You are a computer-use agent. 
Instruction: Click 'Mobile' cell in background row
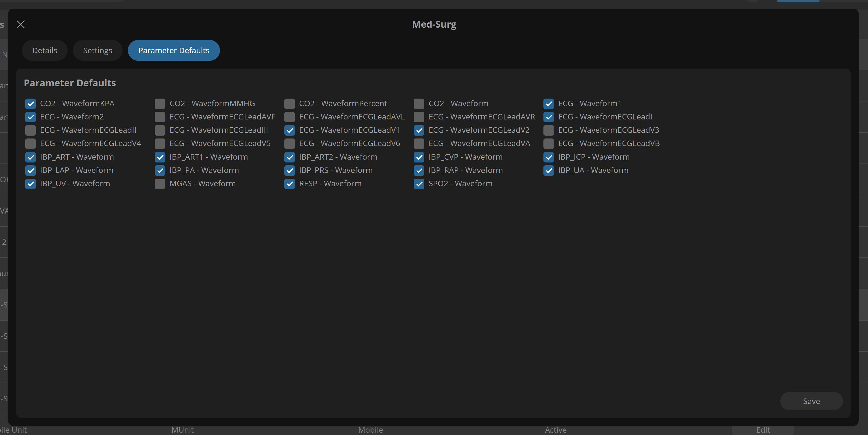[370, 430]
